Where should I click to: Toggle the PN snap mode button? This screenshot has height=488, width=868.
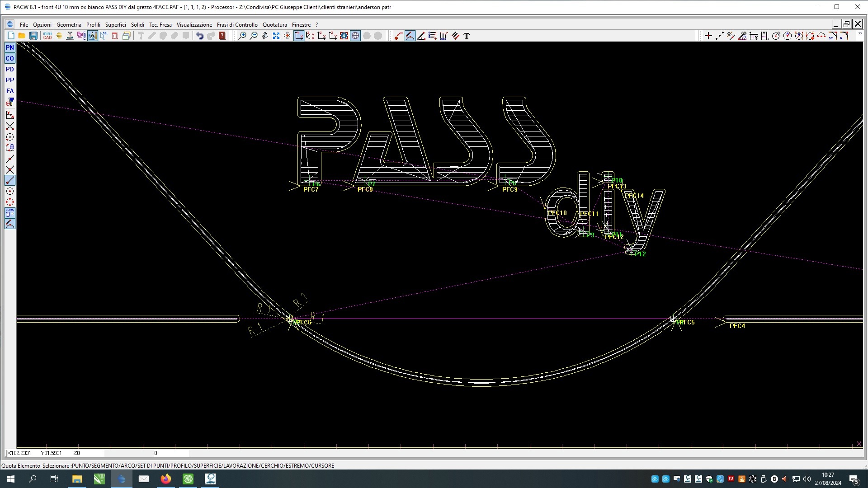[10, 47]
